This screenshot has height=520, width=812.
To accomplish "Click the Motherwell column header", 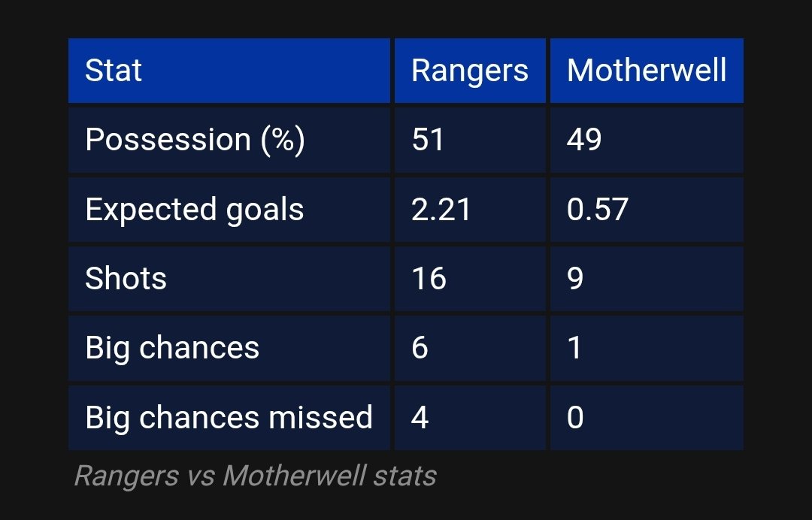I will coord(647,71).
